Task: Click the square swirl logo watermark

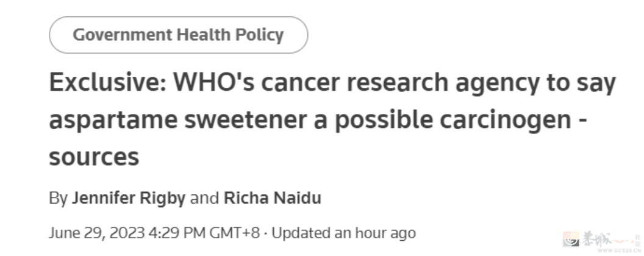Action: click(571, 239)
